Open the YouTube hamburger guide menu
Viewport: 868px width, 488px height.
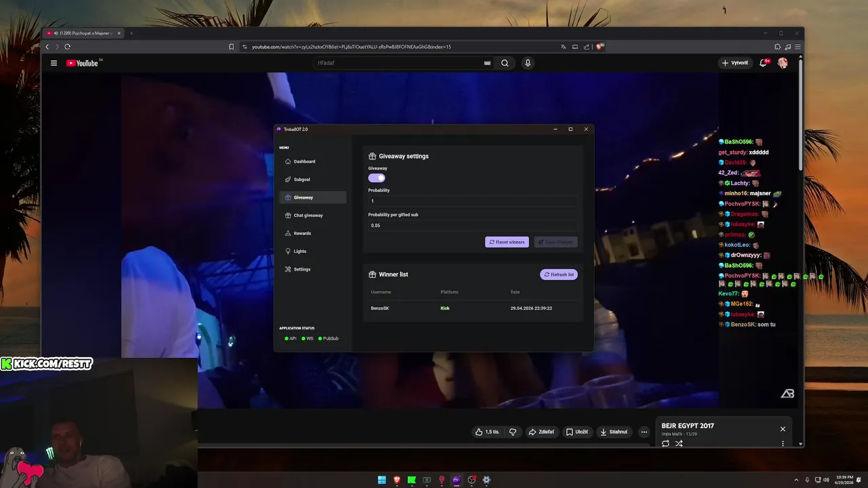click(x=54, y=63)
